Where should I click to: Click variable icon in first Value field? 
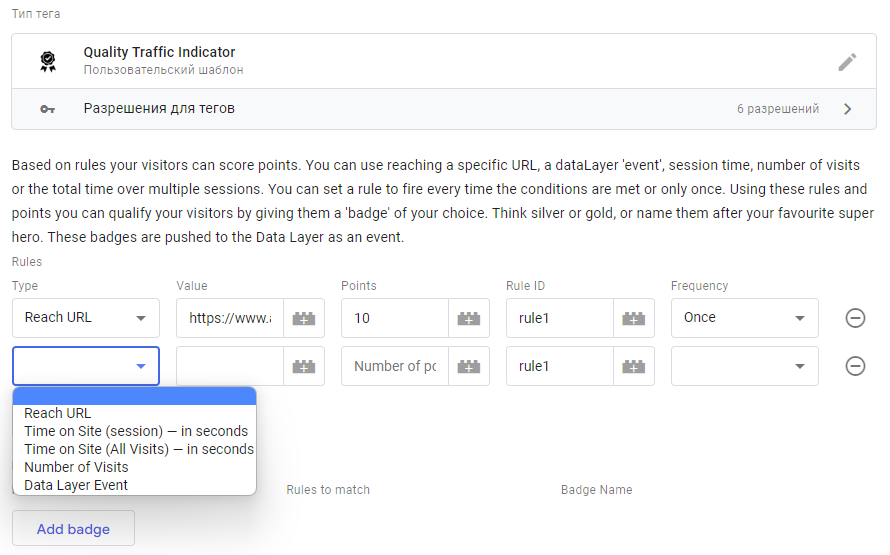(303, 318)
